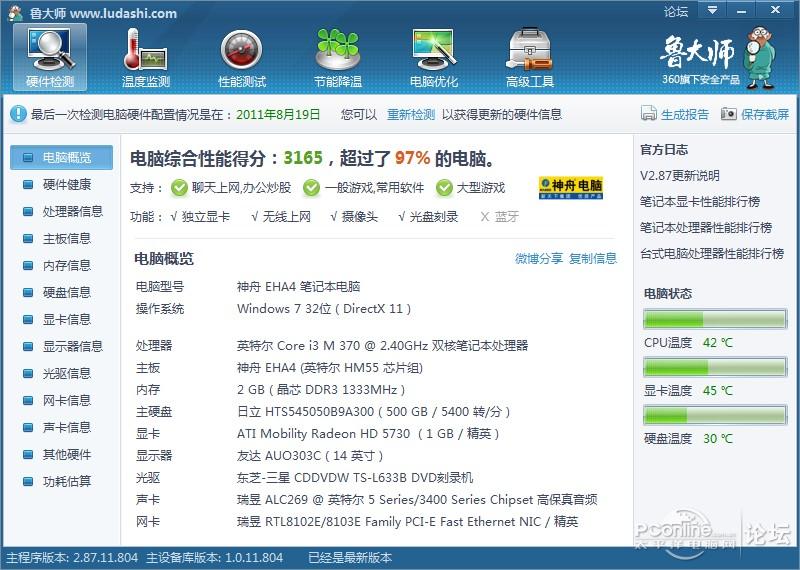Click the 保存截屏 camera icon
Viewport: 800px width, 570px height.
coord(729,113)
